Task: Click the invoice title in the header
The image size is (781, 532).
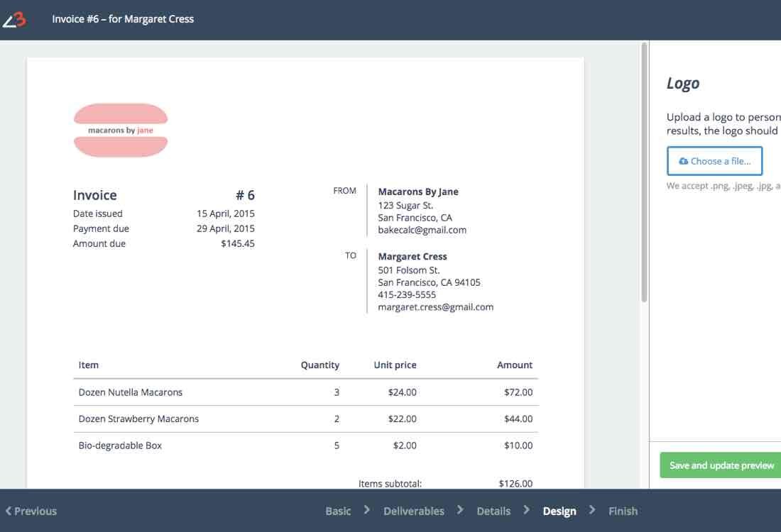Action: click(x=123, y=19)
